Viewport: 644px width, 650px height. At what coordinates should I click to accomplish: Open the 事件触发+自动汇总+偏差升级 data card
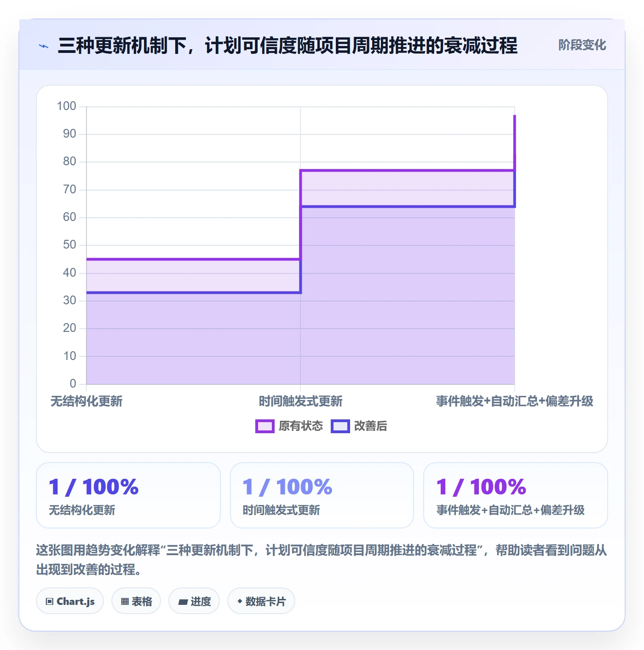pyautogui.click(x=516, y=495)
